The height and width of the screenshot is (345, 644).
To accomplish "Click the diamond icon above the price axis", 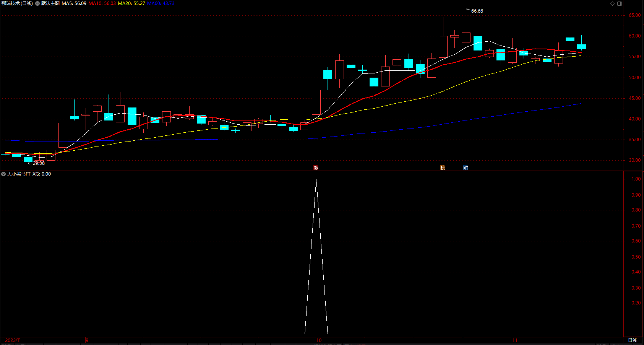I will [x=612, y=3].
